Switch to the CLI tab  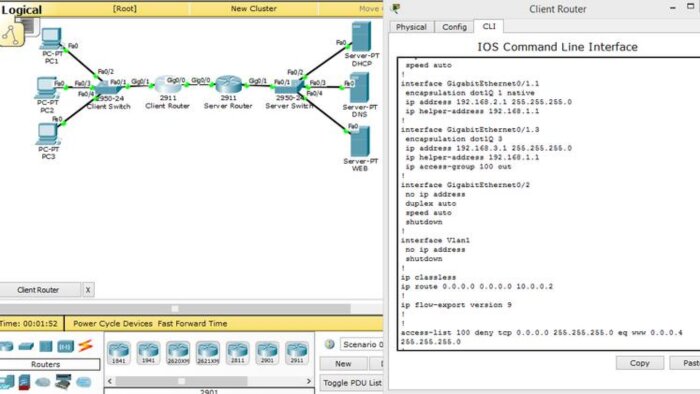[x=489, y=26]
